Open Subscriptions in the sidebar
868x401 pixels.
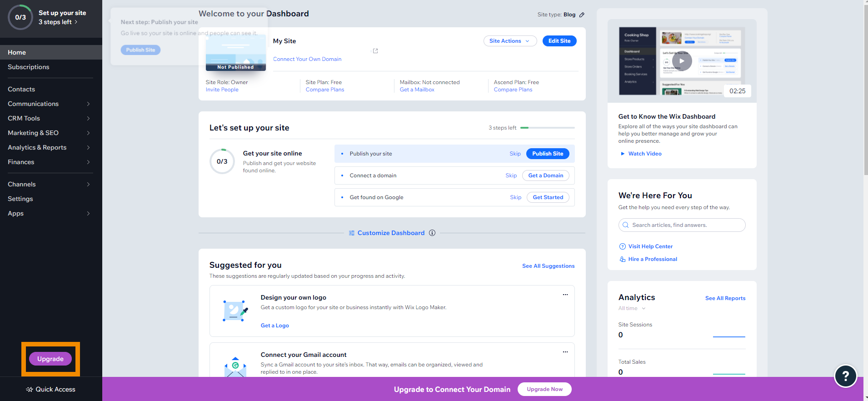point(51,67)
